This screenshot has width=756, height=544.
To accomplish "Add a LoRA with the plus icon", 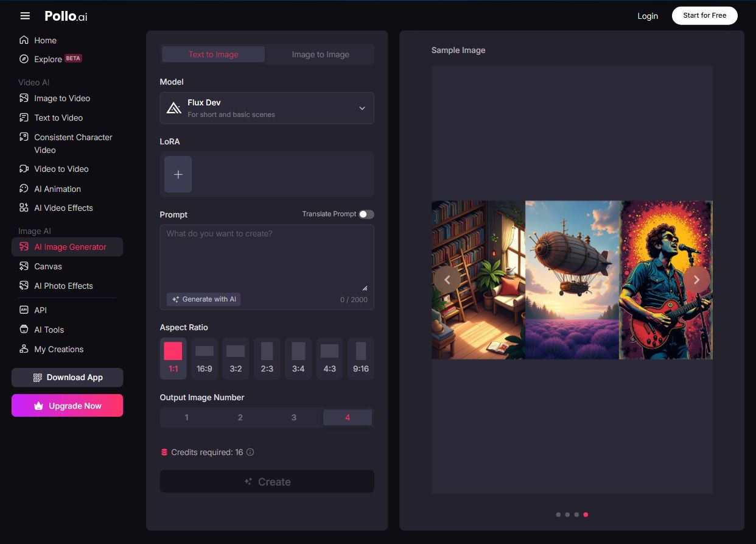I will coord(178,174).
